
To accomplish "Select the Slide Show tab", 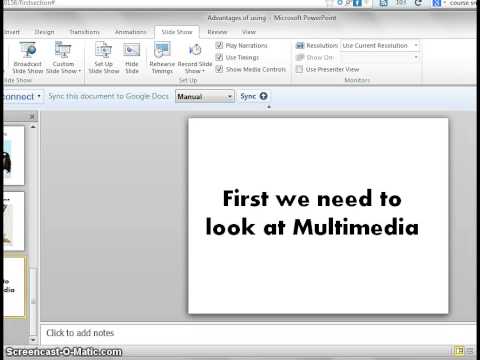I will (x=177, y=32).
